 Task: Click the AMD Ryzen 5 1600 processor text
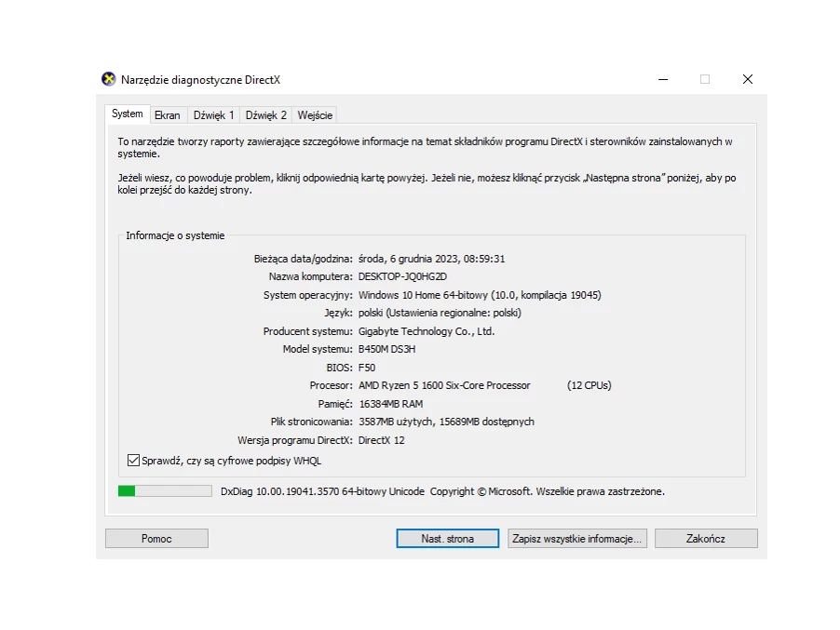pos(444,385)
